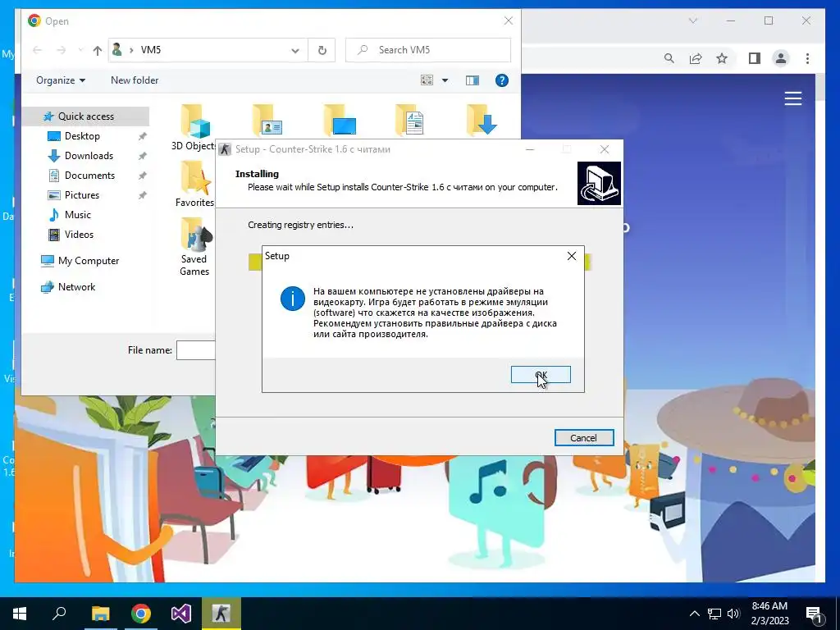Click the File name input field
Image resolution: width=840 pixels, height=630 pixels.
click(x=195, y=350)
